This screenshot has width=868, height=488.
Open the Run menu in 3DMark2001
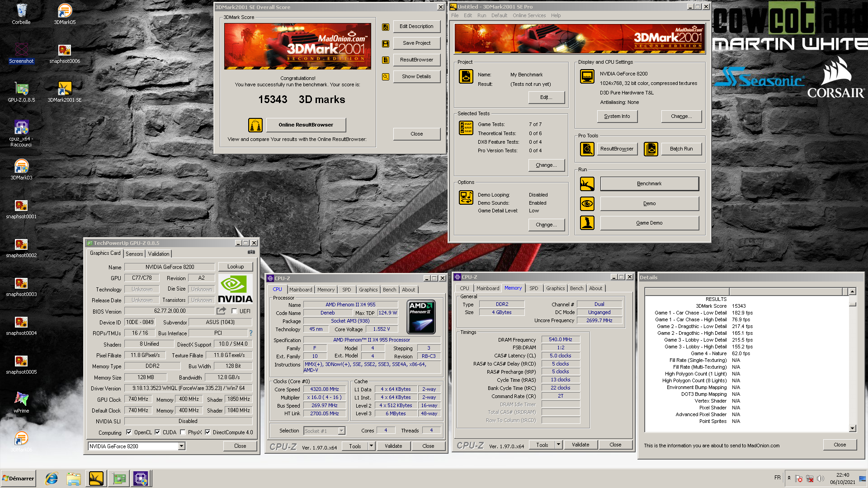[481, 15]
